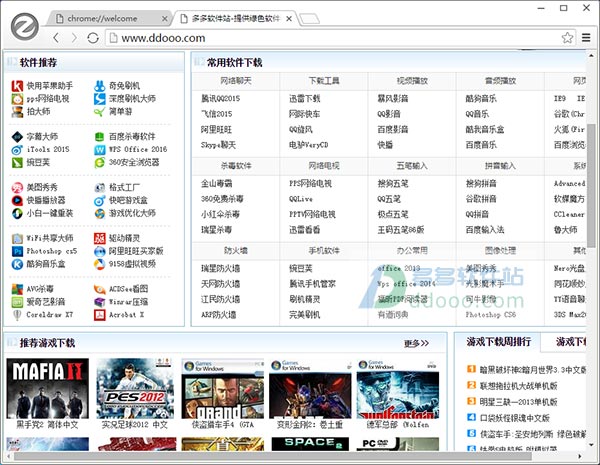Click the PPTV网络电视 text
This screenshot has width=600, height=465.
point(312,214)
